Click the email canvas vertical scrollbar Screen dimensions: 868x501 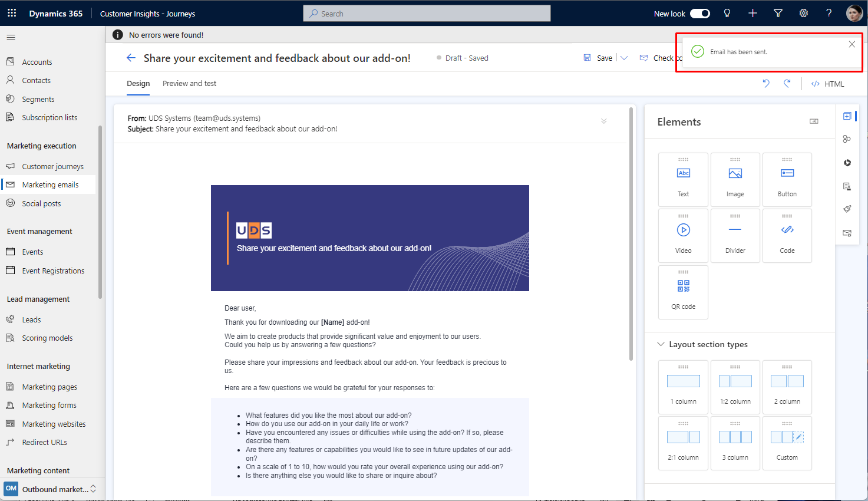coord(631,233)
